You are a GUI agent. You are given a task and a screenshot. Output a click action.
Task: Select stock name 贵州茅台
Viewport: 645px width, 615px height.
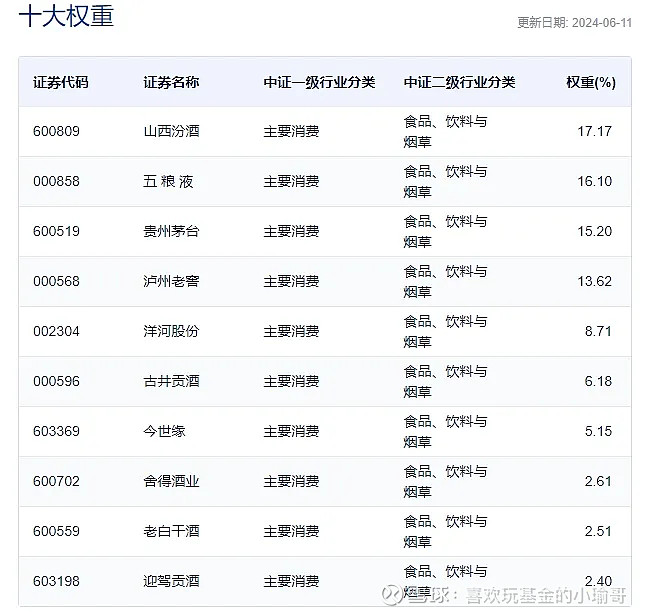coord(171,231)
